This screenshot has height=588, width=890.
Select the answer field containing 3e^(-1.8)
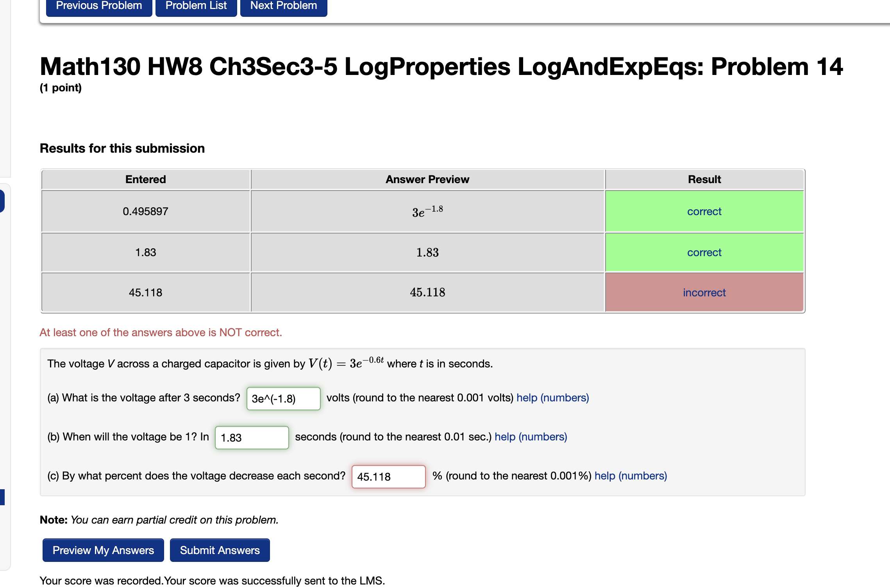(x=283, y=398)
